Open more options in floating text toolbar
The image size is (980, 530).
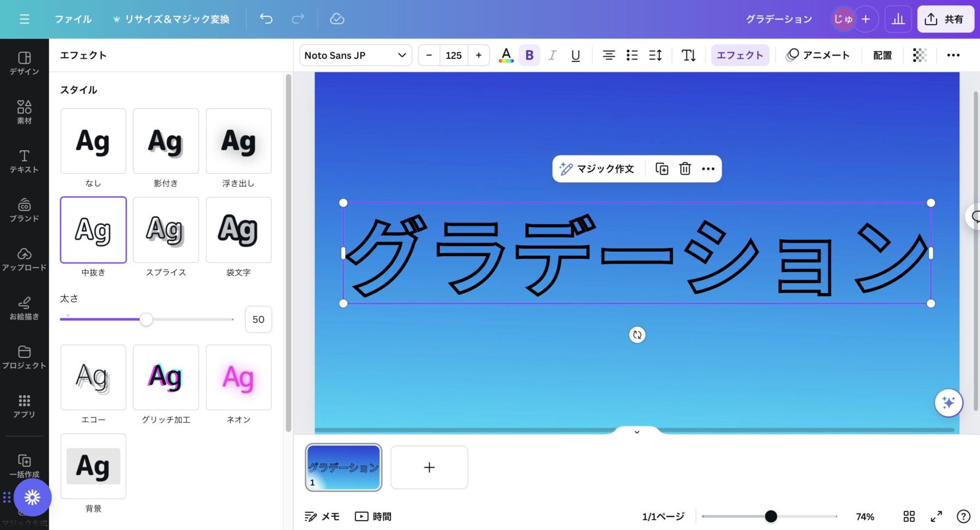[708, 169]
